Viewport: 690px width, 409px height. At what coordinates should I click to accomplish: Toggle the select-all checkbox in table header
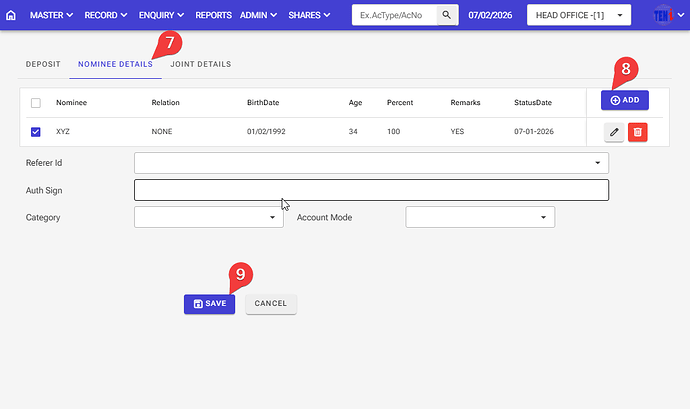click(x=37, y=103)
